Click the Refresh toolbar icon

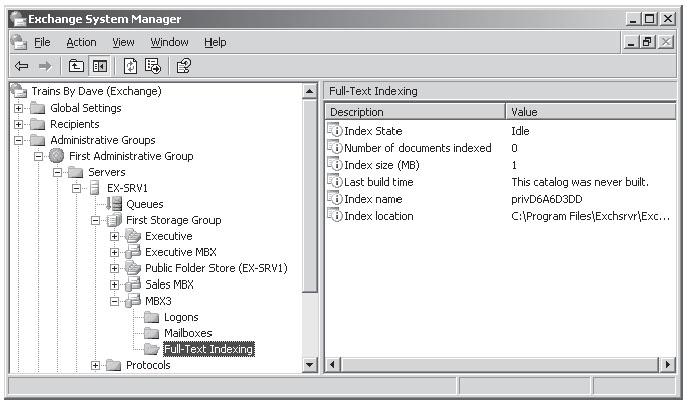tap(130, 67)
